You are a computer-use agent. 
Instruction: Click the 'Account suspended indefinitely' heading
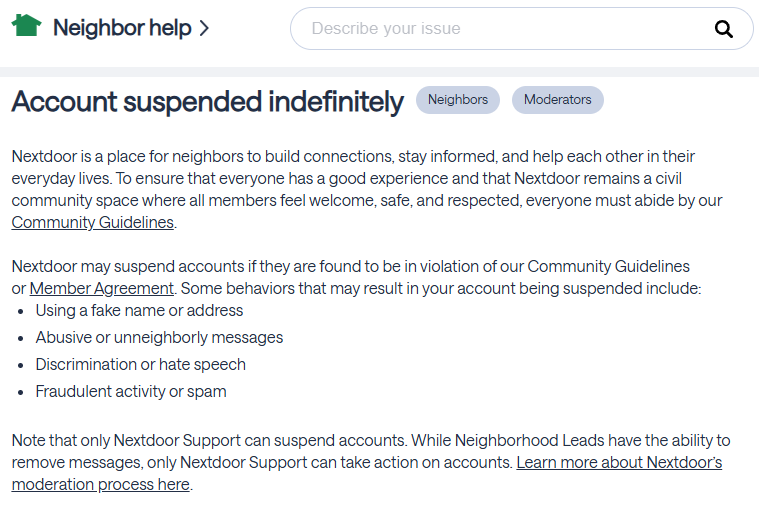click(x=207, y=101)
